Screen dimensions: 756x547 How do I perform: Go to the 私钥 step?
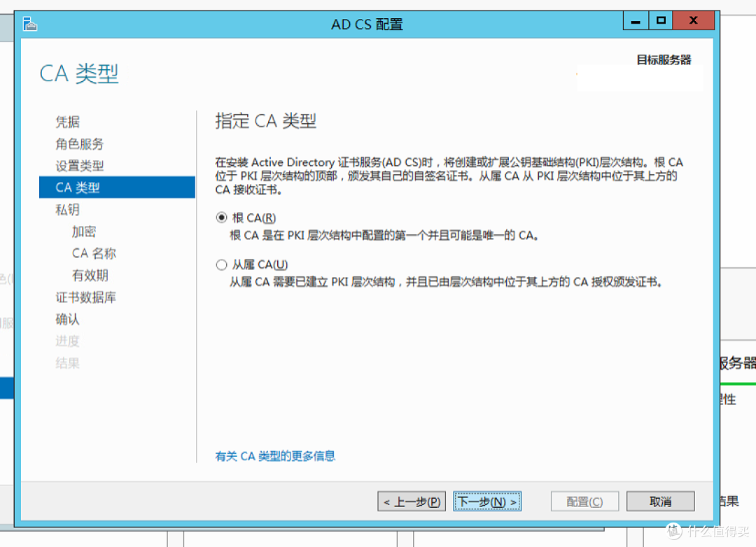(x=67, y=209)
